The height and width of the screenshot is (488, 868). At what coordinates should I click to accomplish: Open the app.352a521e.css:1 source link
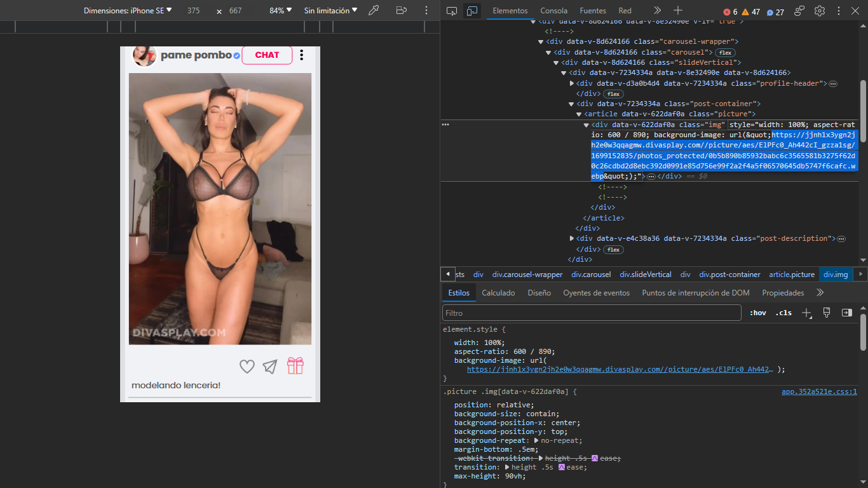(818, 392)
